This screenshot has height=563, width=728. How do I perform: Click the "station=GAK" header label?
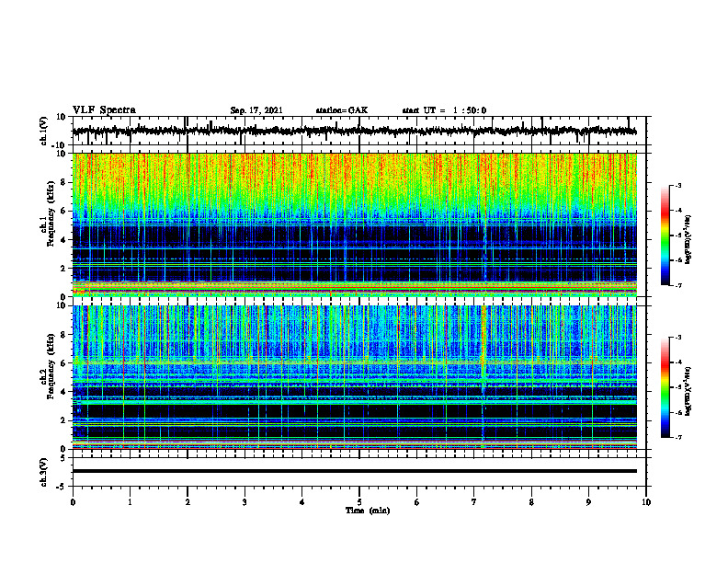(342, 110)
